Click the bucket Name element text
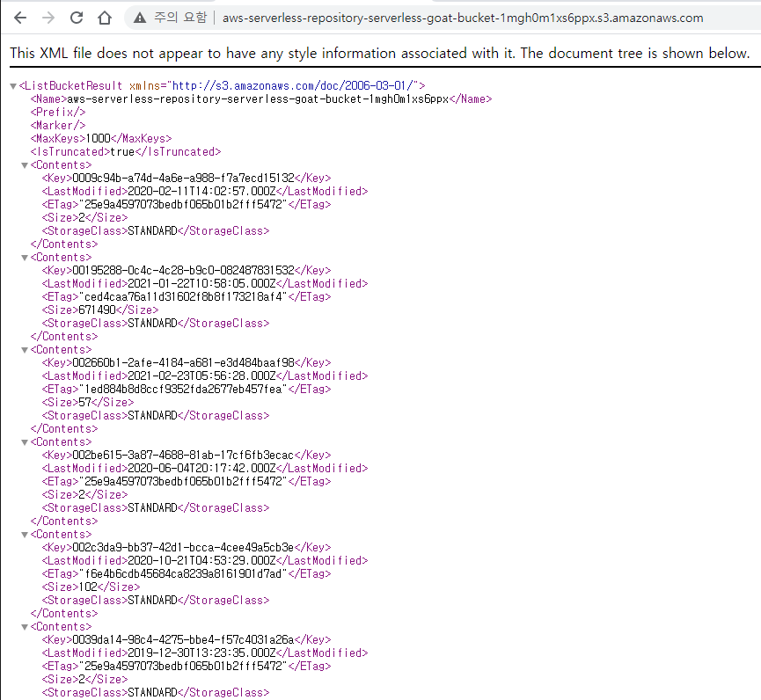 pos(258,99)
